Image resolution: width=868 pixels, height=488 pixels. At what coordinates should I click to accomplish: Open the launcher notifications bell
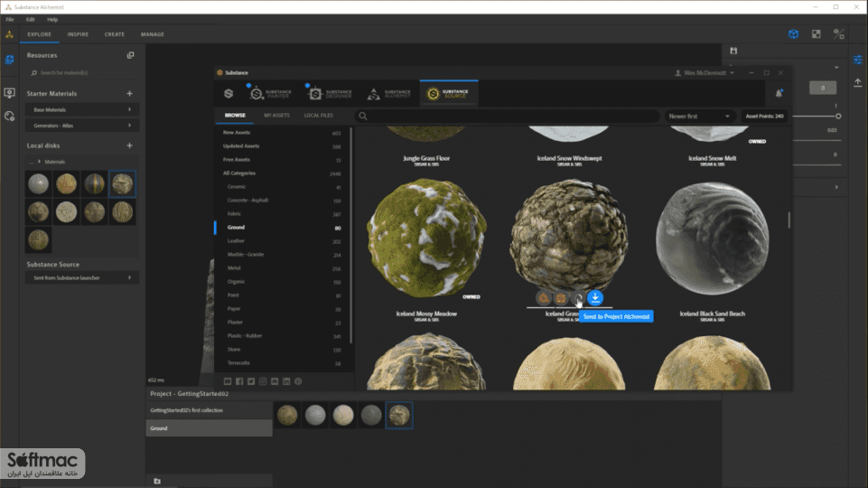coord(779,94)
